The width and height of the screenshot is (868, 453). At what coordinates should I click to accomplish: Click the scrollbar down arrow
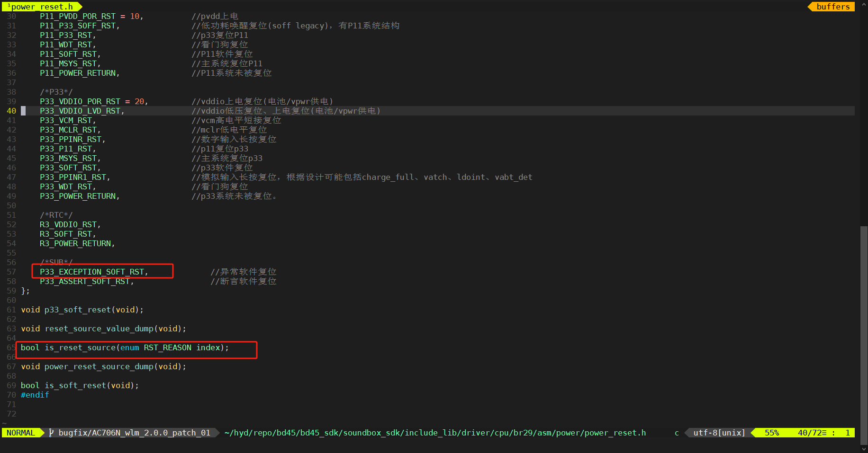click(864, 449)
